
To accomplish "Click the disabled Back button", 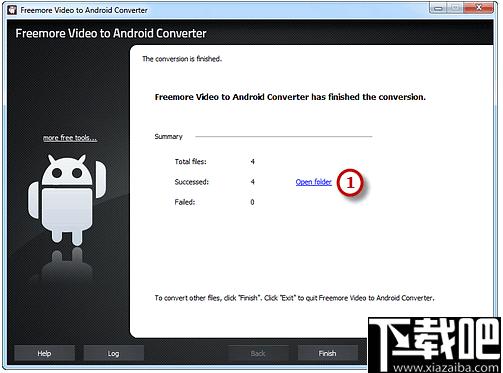I will [258, 353].
